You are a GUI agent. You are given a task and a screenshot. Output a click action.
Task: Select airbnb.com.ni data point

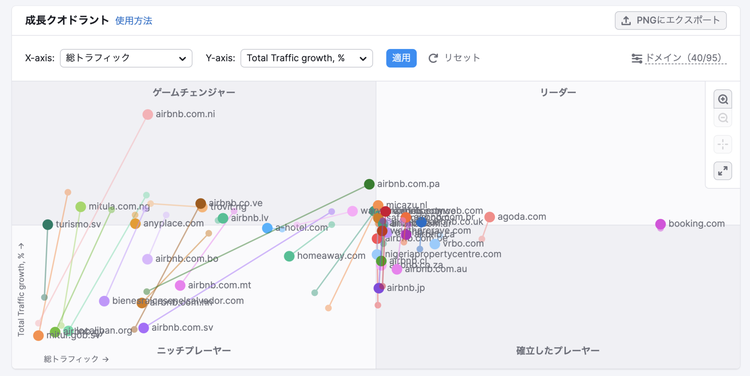148,114
